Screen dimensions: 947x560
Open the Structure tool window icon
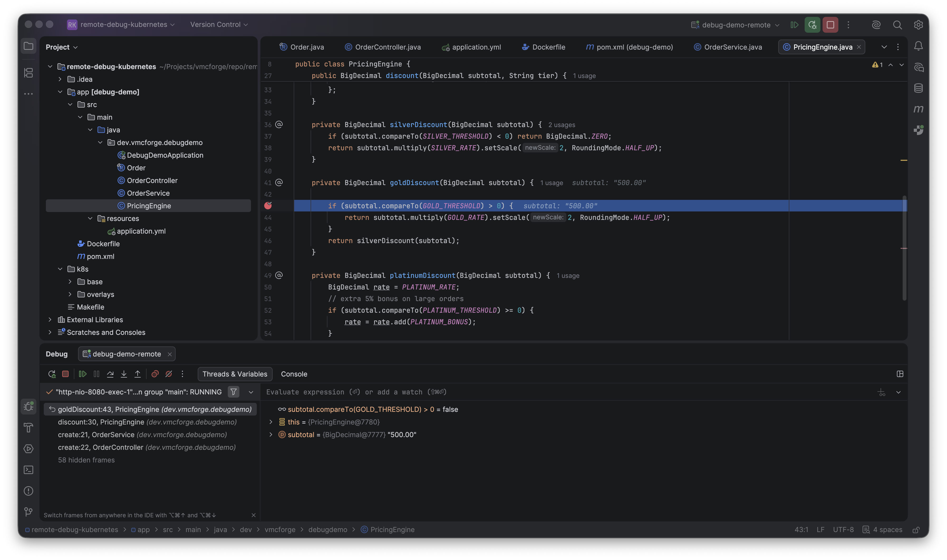(x=28, y=73)
